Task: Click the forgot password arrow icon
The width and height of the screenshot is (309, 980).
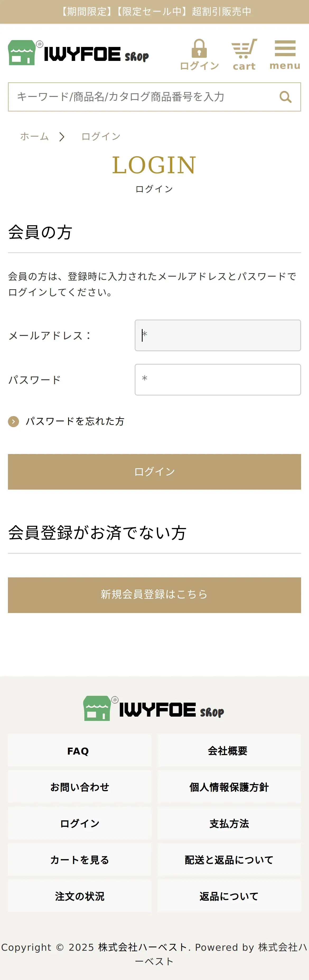Action: (x=13, y=422)
